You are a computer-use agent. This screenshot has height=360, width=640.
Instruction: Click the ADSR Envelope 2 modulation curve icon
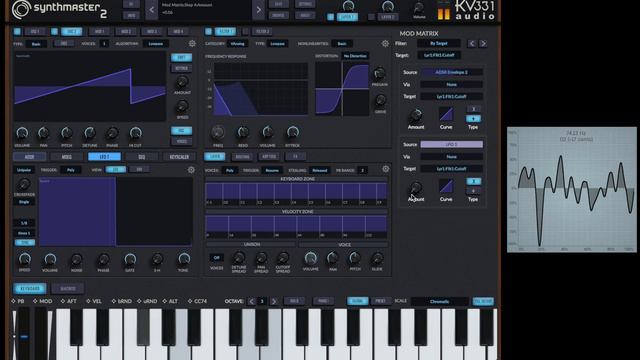point(446,114)
